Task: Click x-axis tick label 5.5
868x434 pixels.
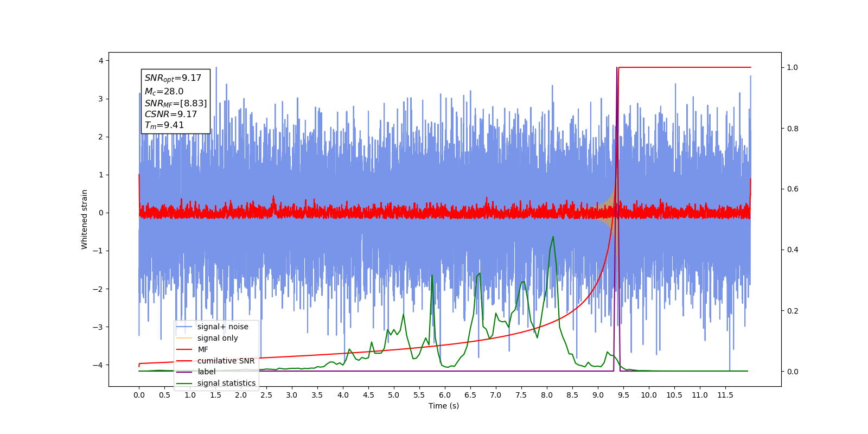Action: coord(419,395)
